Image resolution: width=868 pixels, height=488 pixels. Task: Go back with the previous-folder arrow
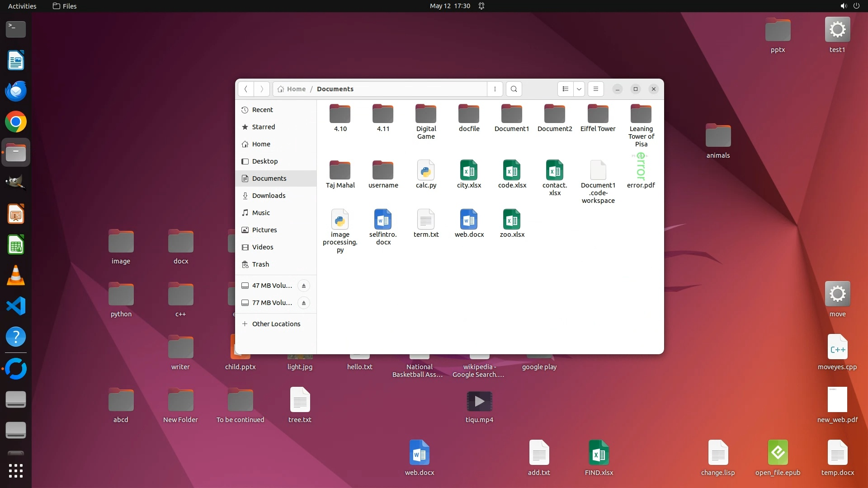click(246, 89)
